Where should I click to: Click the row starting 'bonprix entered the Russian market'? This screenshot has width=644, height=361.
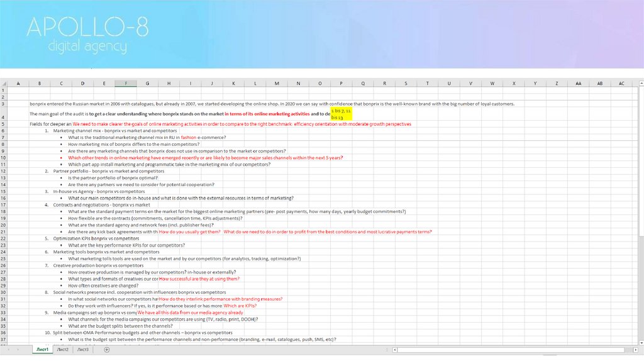pos(272,104)
